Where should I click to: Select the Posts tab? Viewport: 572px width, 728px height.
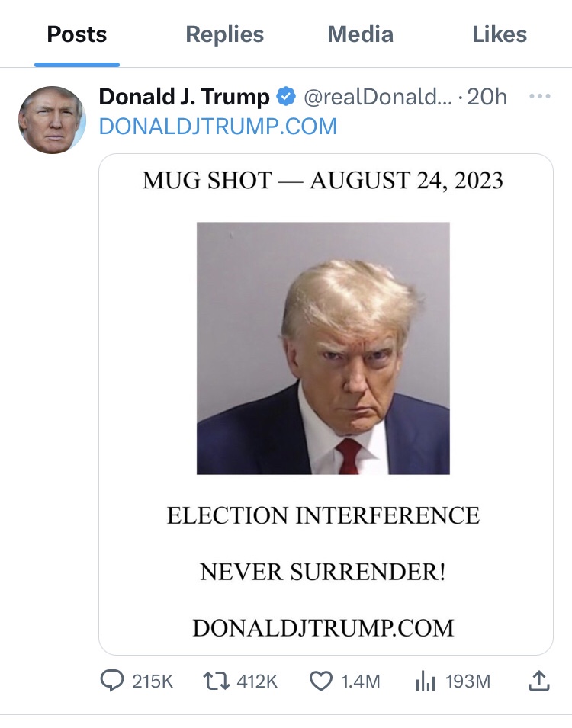coord(77,34)
